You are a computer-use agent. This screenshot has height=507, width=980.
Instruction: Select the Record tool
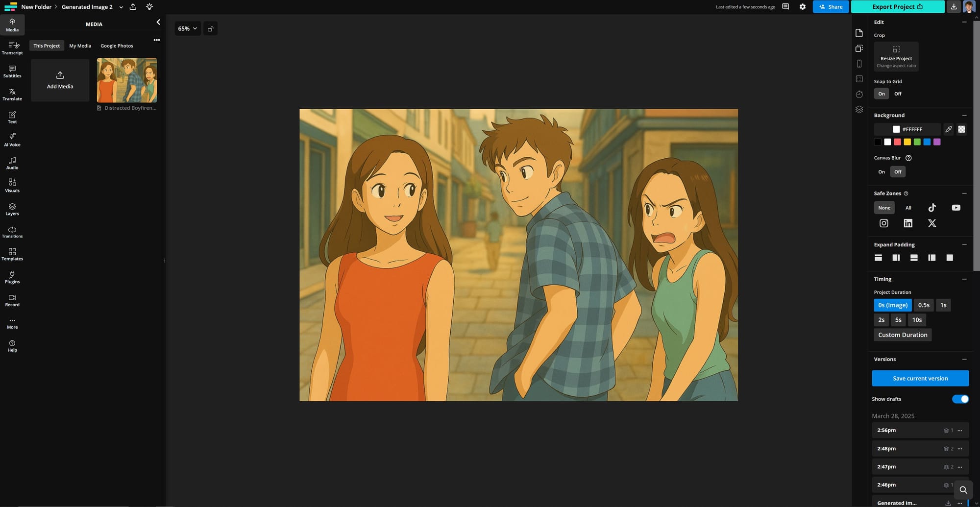tap(12, 299)
